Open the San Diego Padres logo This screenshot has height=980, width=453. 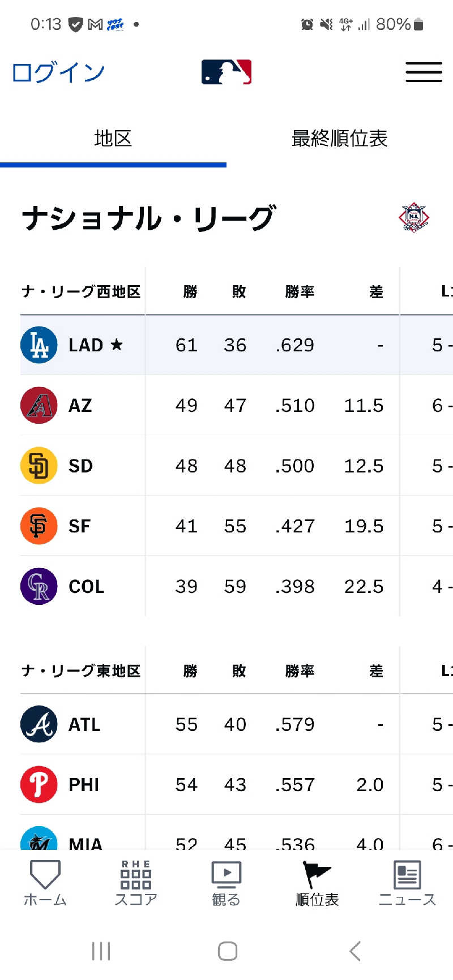click(x=39, y=466)
